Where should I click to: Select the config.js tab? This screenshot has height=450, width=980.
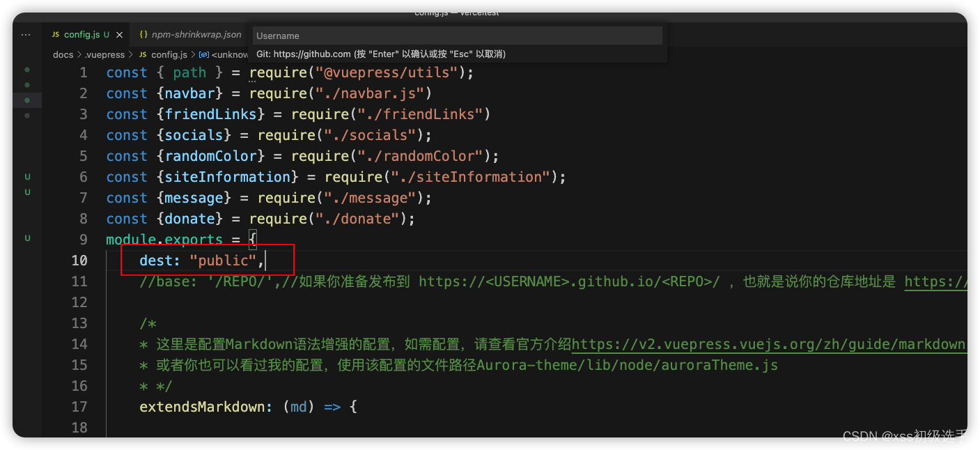(80, 33)
